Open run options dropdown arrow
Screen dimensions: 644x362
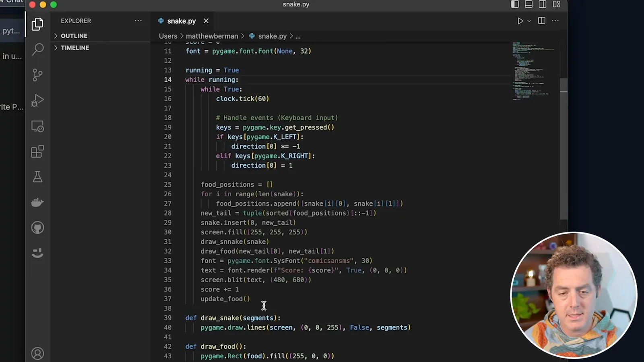(529, 21)
